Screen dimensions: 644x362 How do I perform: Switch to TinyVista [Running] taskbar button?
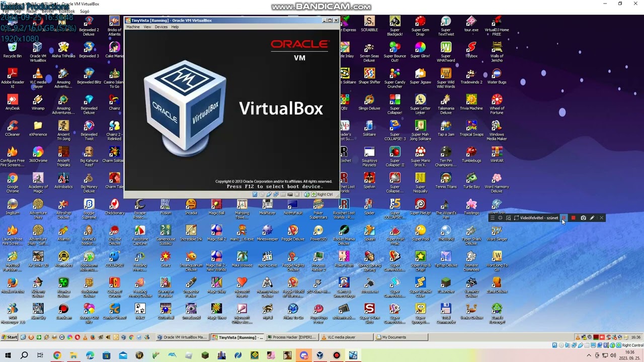(237, 337)
